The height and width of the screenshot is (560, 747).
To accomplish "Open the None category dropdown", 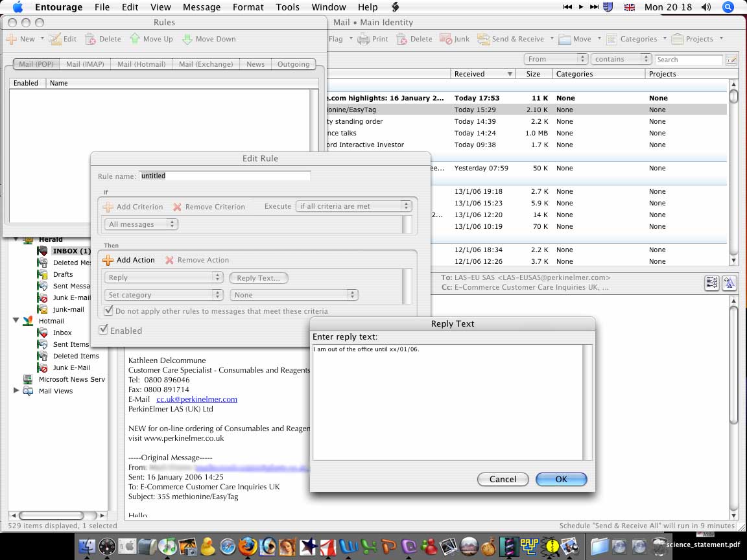I will [294, 296].
